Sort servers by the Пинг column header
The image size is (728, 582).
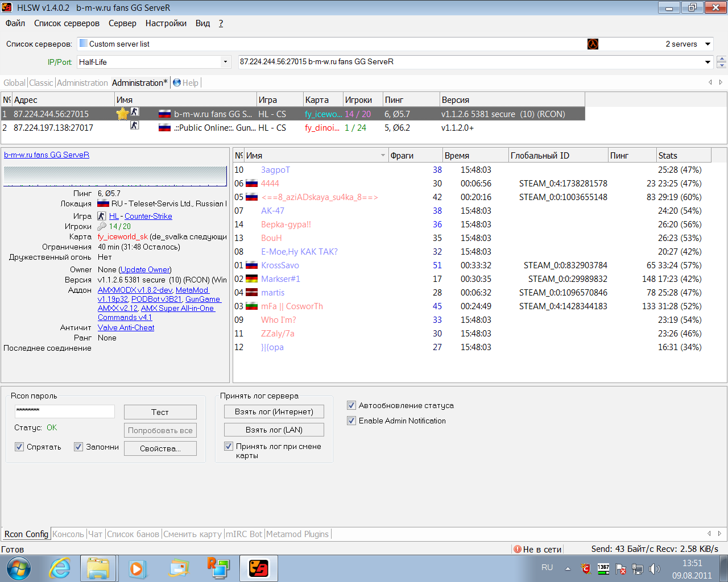click(x=411, y=99)
